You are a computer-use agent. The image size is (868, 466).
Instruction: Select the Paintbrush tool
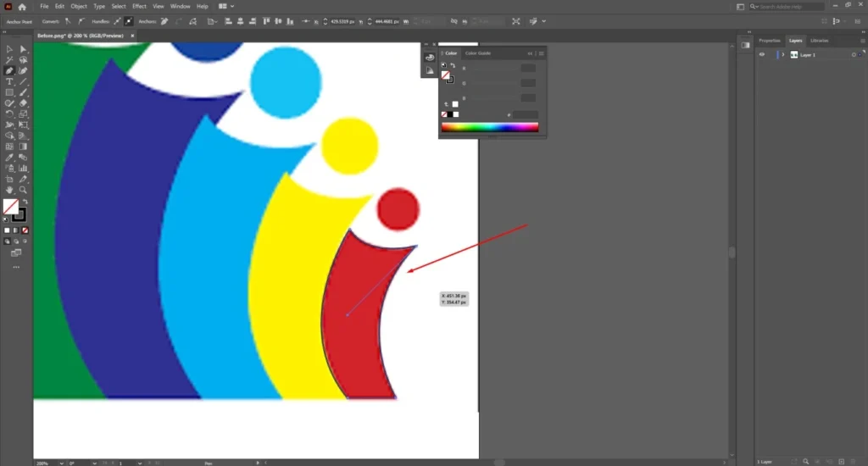(23, 92)
